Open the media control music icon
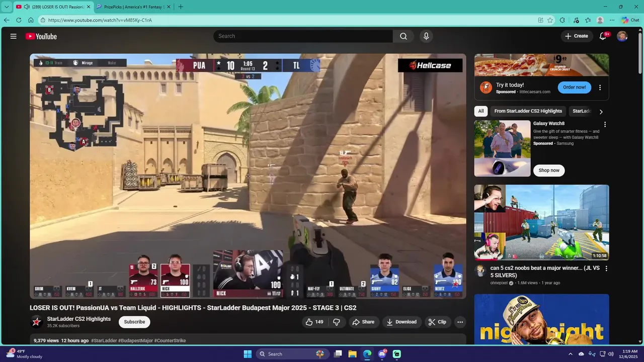Viewport: 644px width, 362px height. pyautogui.click(x=576, y=20)
